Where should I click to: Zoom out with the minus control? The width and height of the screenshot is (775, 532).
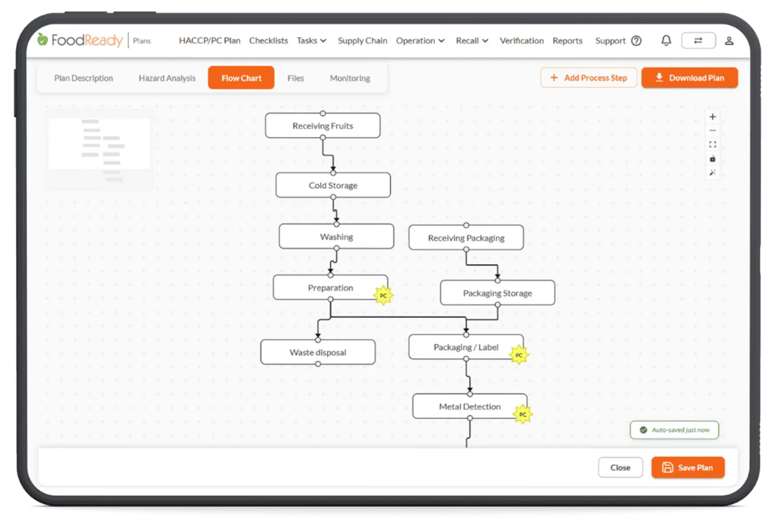713,131
